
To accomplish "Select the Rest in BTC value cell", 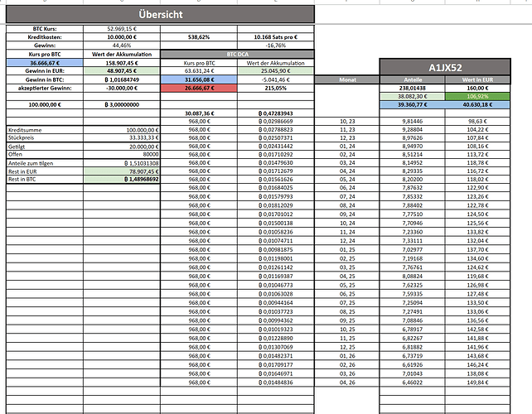I will pyautogui.click(x=122, y=179).
